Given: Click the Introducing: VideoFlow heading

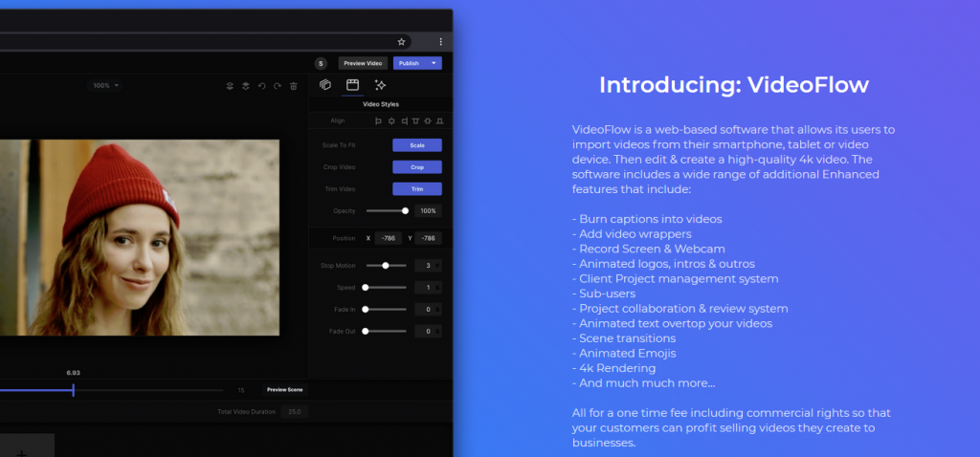Looking at the screenshot, I should coord(734,85).
